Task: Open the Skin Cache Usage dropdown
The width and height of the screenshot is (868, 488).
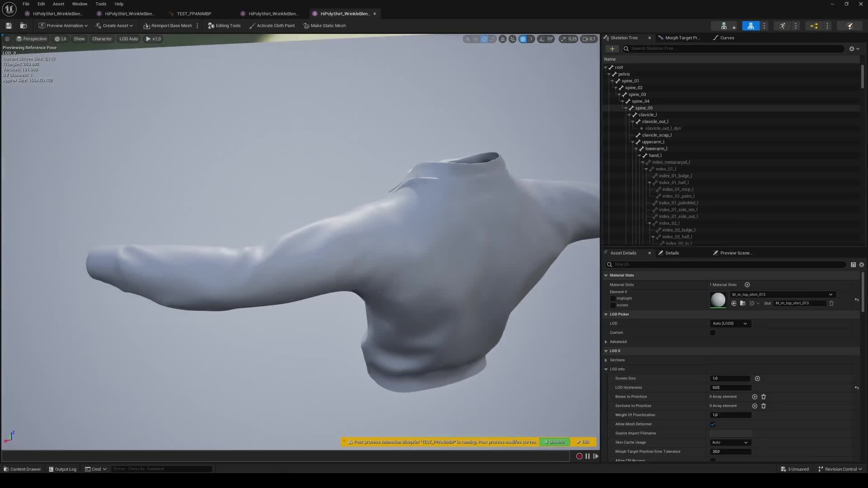Action: coord(730,442)
